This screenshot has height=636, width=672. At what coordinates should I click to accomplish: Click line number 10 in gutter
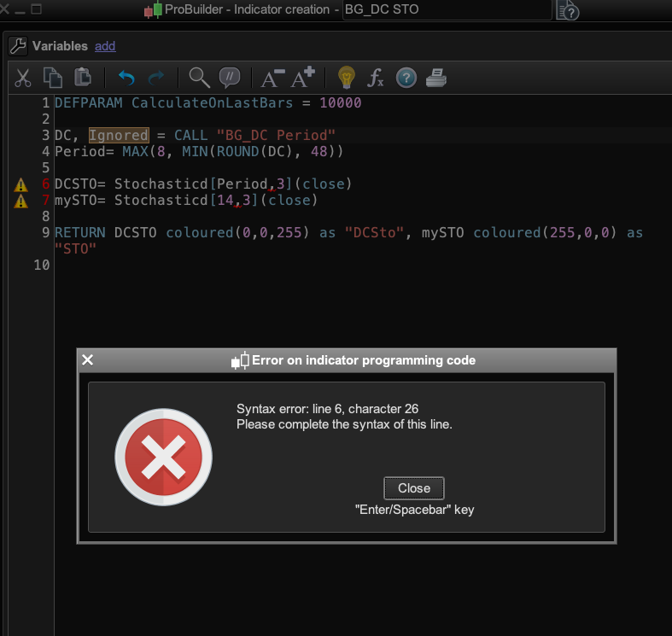(x=42, y=265)
